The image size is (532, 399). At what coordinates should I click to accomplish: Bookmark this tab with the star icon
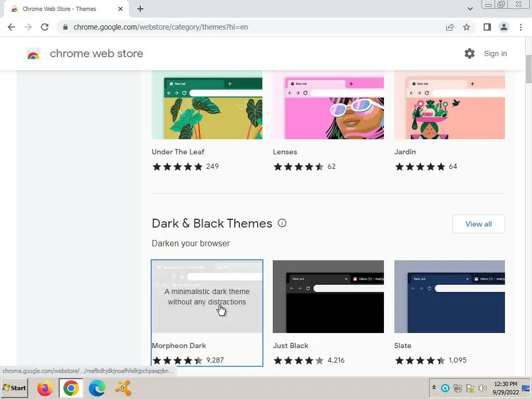(467, 27)
